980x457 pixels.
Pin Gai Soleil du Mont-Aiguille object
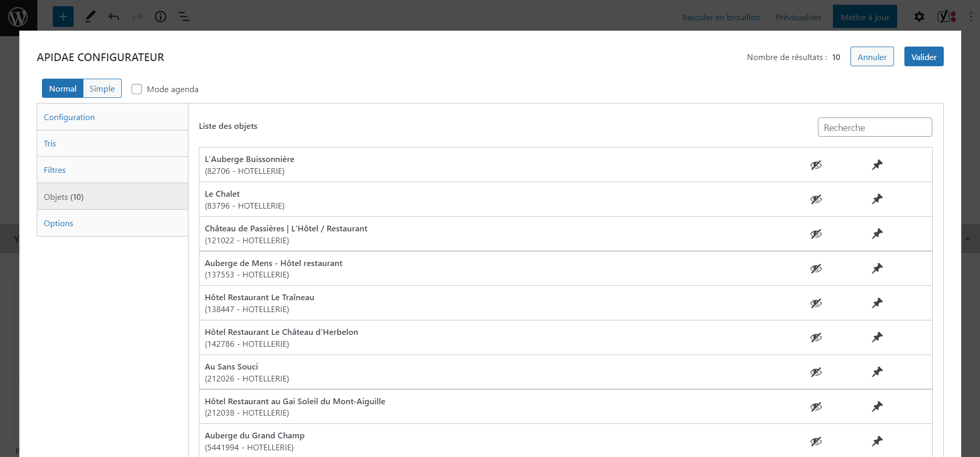click(x=877, y=407)
